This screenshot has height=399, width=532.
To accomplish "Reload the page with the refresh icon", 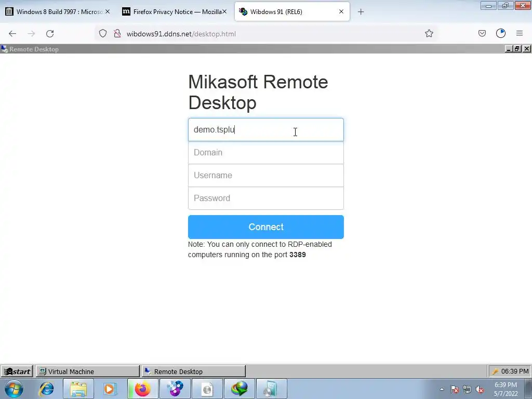I will pyautogui.click(x=50, y=34).
